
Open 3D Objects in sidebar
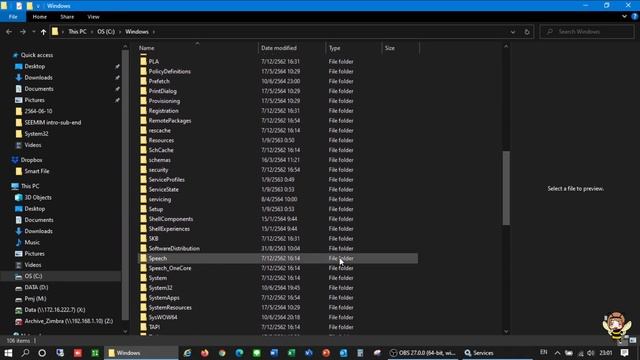38,198
